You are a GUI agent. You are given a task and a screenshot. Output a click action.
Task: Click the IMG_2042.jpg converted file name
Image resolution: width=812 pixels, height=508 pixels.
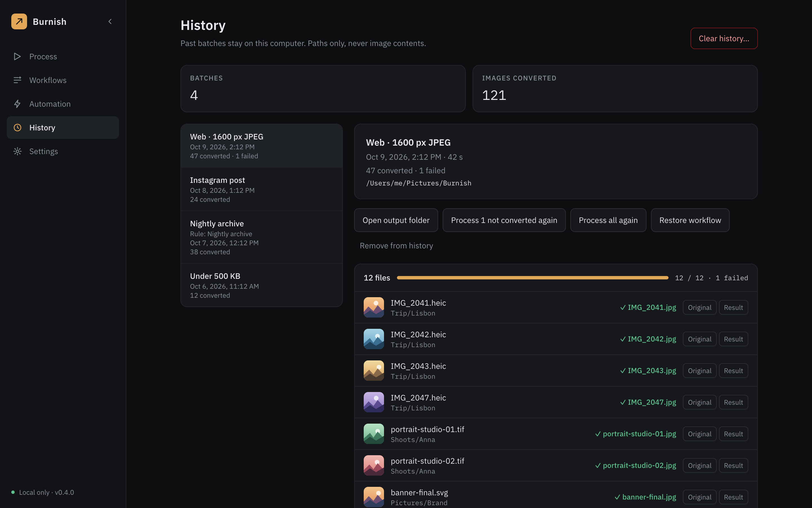(652, 339)
